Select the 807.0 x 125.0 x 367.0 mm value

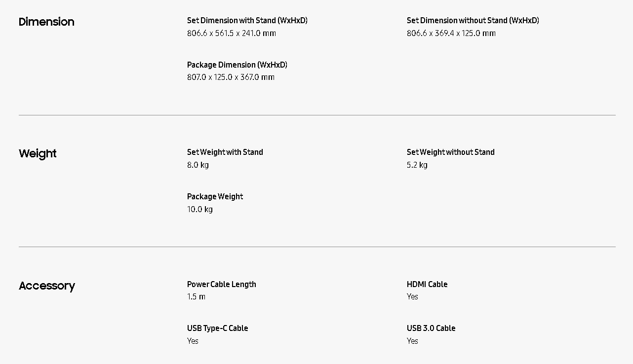pyautogui.click(x=231, y=77)
